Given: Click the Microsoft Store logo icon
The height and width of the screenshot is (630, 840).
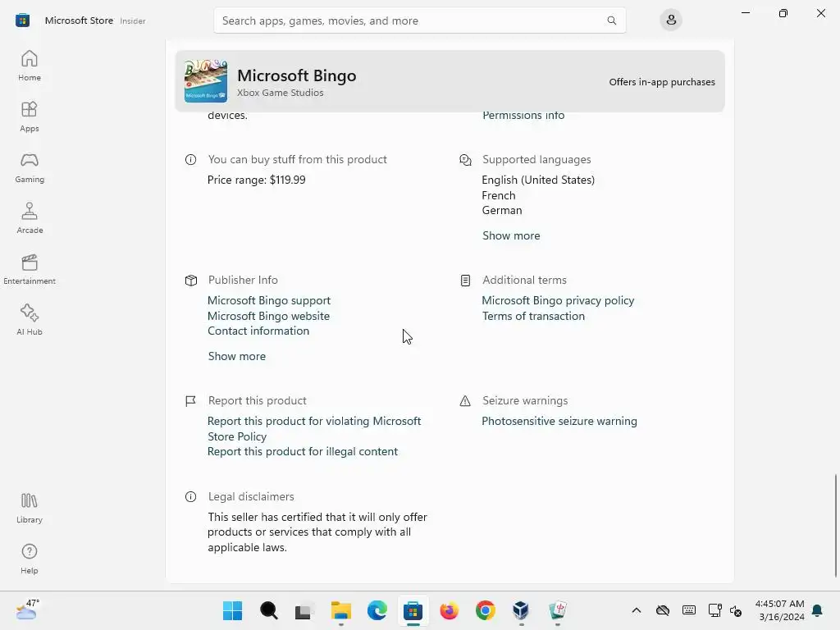Looking at the screenshot, I should pos(22,21).
